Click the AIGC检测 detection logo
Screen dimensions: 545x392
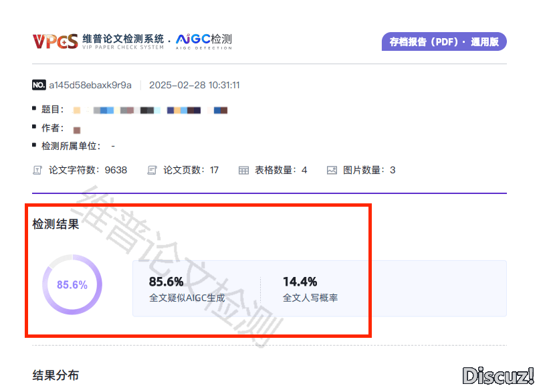tap(204, 40)
